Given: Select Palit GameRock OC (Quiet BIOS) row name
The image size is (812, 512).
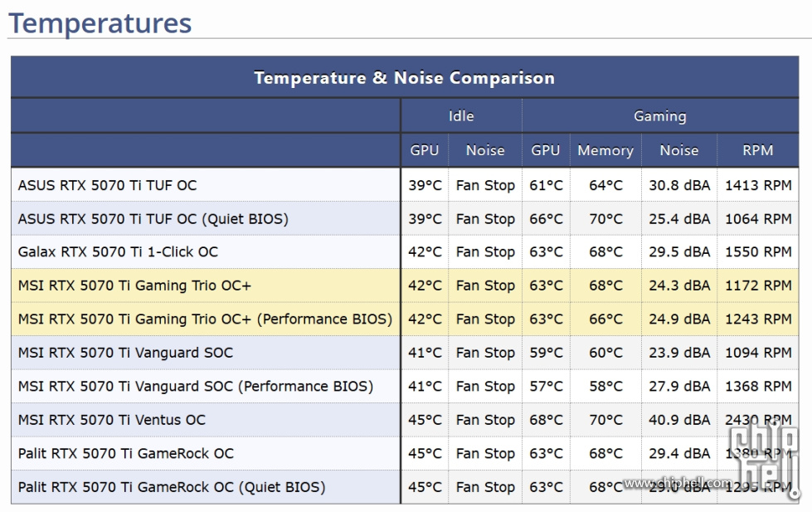Looking at the screenshot, I should coord(172,487).
